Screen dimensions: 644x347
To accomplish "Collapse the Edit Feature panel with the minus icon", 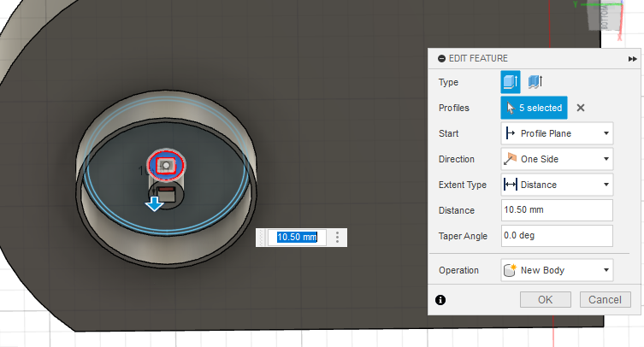I will (441, 59).
